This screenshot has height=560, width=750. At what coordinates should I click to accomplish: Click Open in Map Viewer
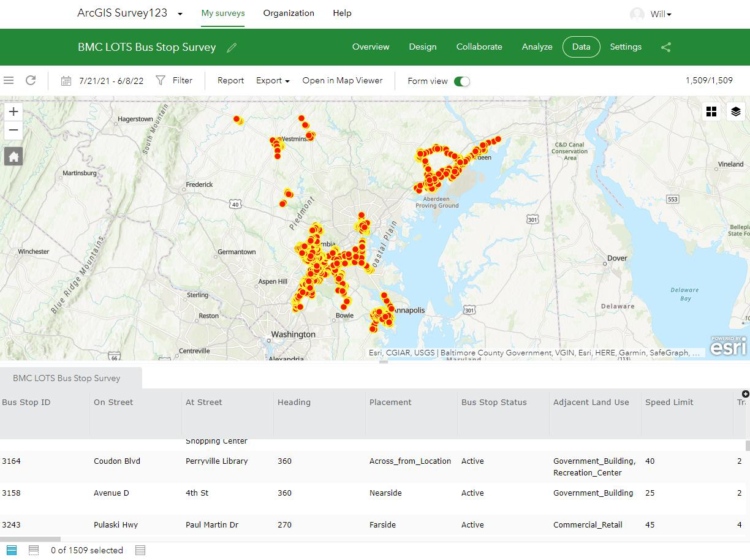[343, 80]
